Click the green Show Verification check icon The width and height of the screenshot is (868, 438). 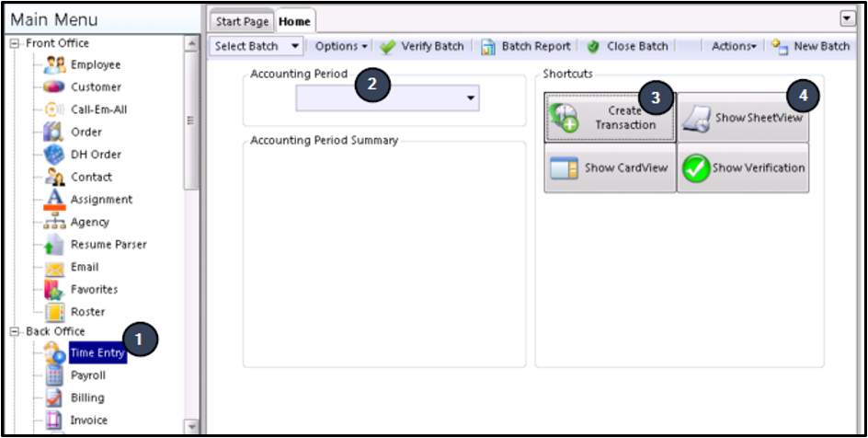tap(696, 168)
